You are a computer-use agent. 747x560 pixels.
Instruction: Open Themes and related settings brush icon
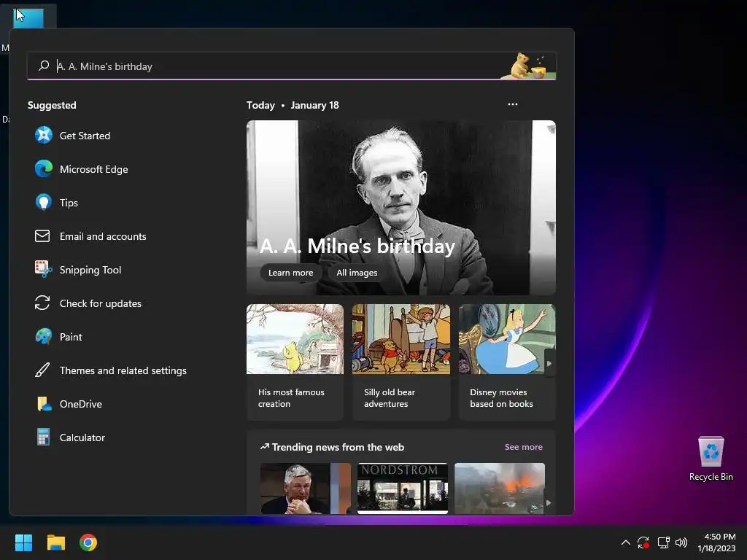click(x=42, y=370)
